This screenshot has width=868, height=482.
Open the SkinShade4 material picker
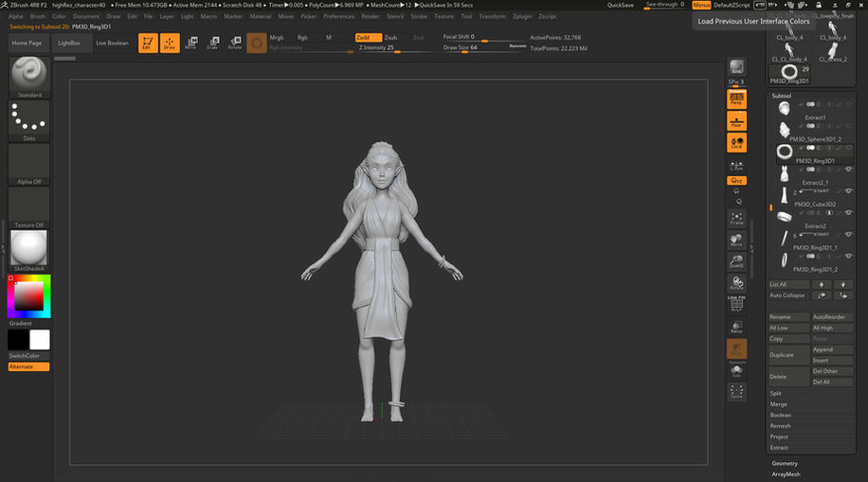point(29,248)
